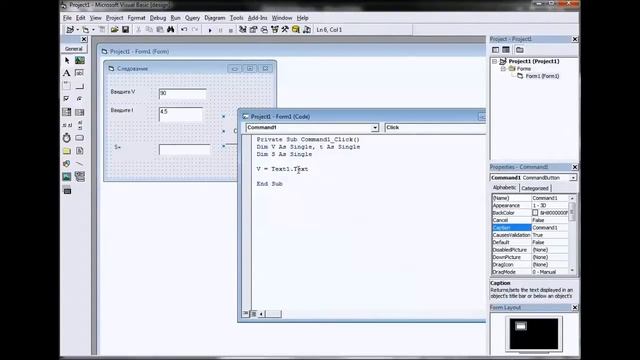Save the project with the floppy disk icon
This screenshot has height=360, width=640.
(125, 30)
